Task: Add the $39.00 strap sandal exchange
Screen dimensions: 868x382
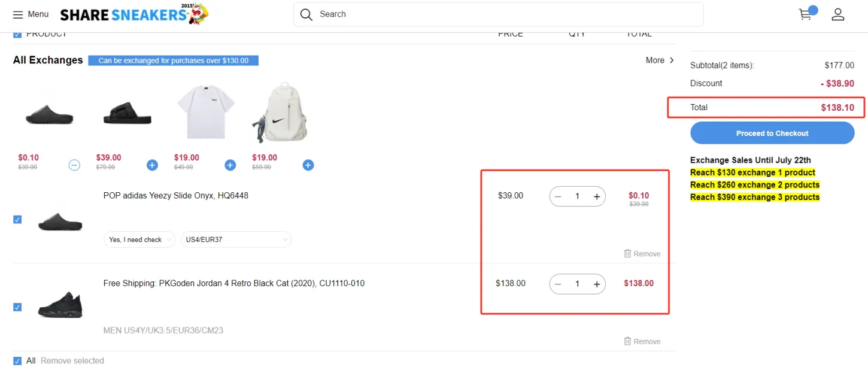Action: point(152,165)
